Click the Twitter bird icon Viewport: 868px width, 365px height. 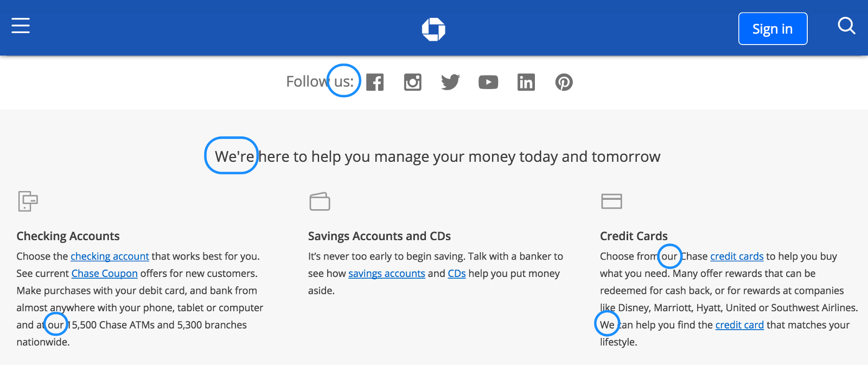click(x=450, y=82)
